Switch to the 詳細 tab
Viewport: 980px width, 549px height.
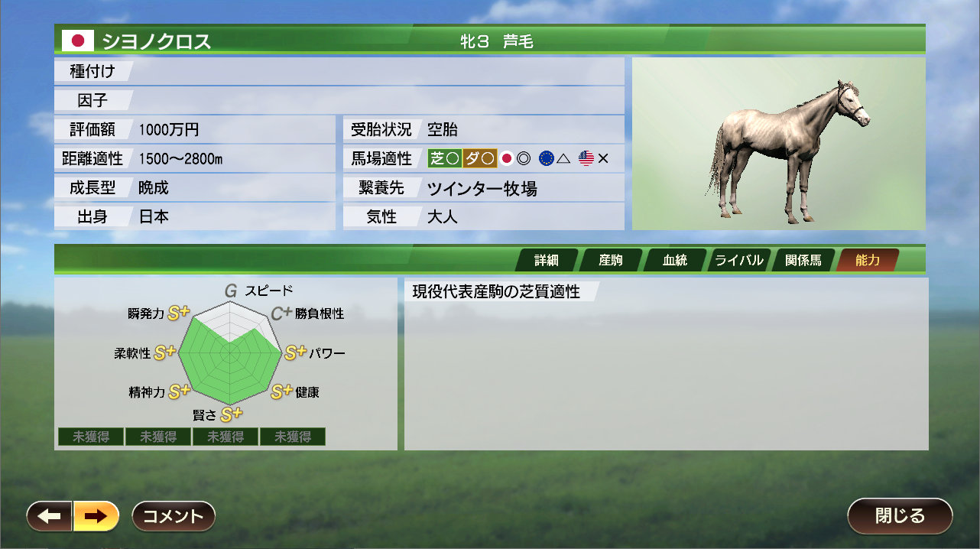(546, 260)
